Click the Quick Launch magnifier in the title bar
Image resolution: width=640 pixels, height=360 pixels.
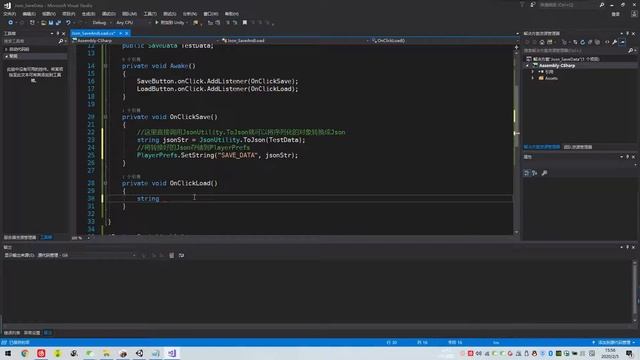[602, 5]
